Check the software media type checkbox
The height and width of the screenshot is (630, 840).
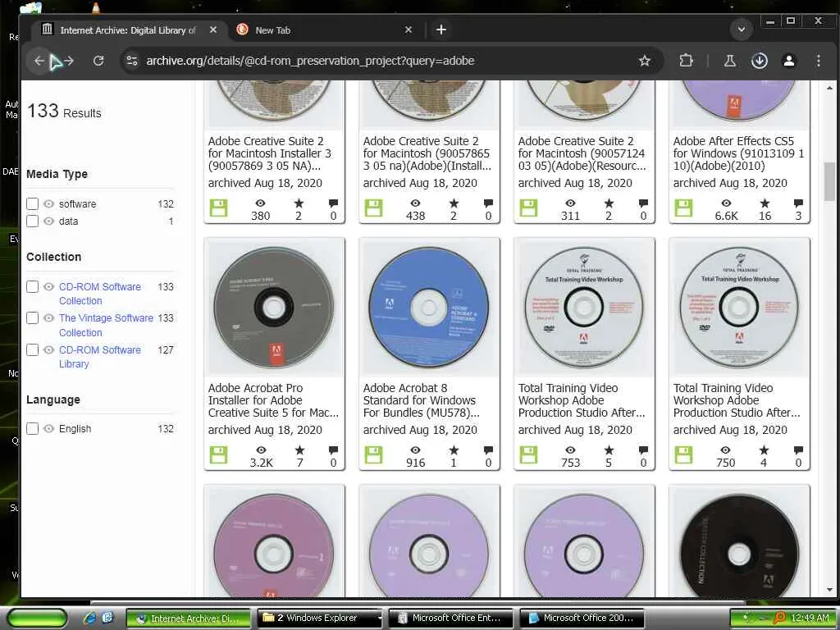(x=33, y=203)
